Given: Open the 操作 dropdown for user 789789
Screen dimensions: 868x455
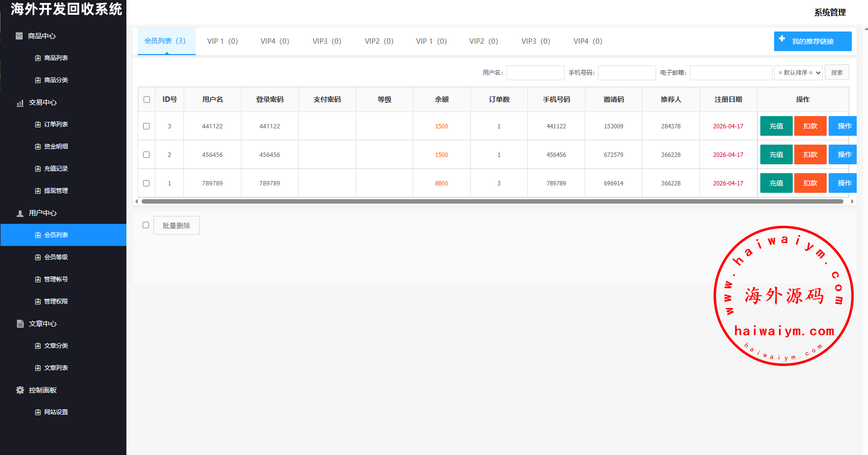Looking at the screenshot, I should click(x=843, y=183).
